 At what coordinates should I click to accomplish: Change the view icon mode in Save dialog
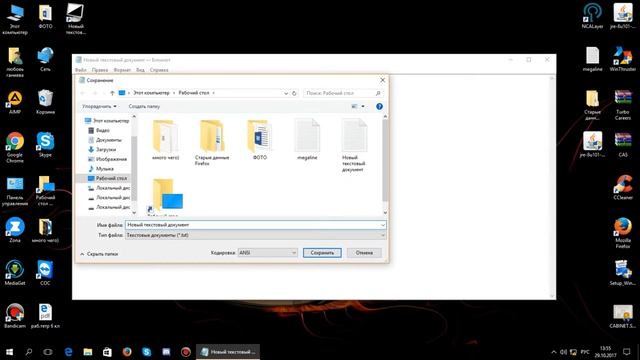coord(354,107)
